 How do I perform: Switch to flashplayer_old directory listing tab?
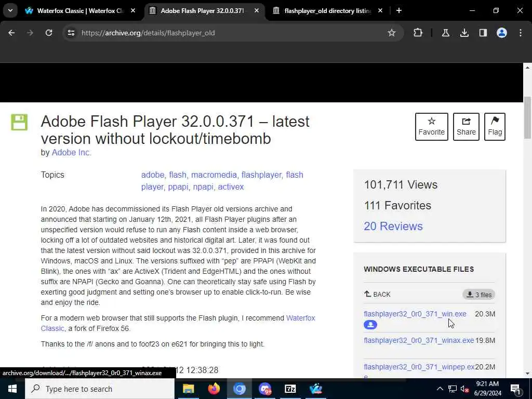[x=327, y=11]
